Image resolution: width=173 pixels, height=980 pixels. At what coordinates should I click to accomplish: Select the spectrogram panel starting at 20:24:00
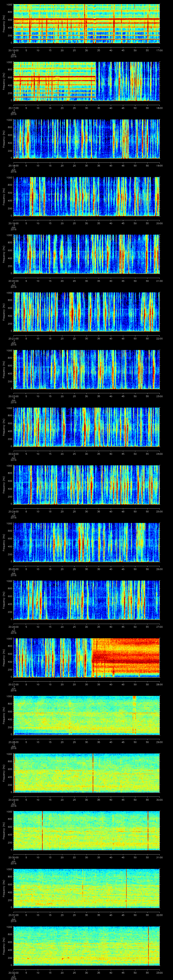[x=87, y=485]
